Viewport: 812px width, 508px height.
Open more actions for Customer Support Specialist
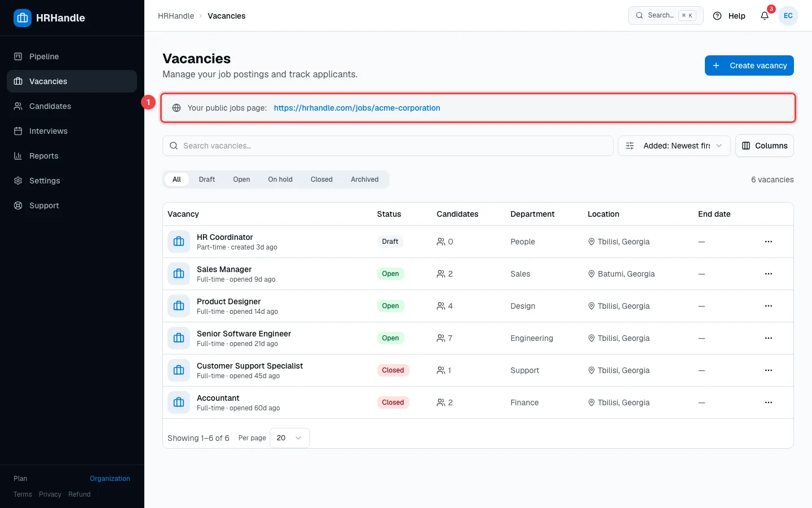coord(769,370)
